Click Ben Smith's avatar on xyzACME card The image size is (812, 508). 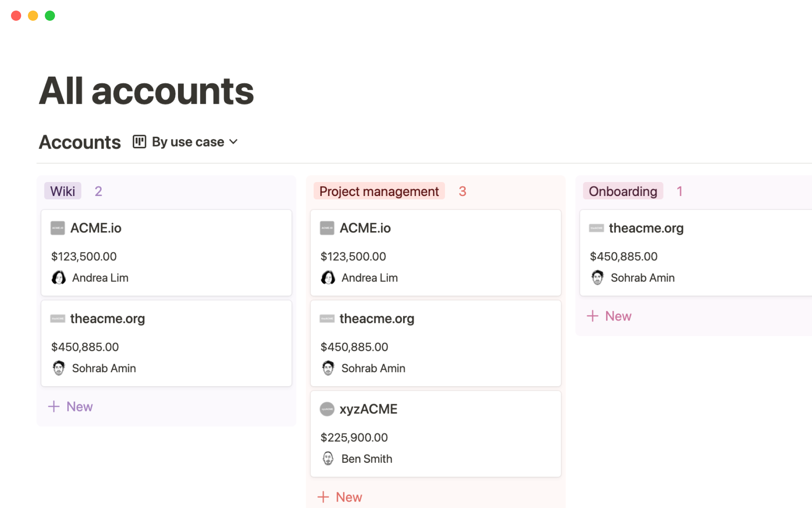328,458
